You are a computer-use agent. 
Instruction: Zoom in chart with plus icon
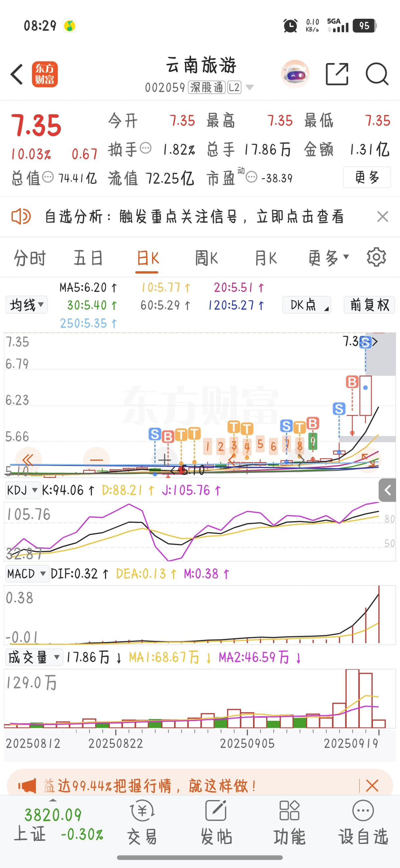(x=164, y=460)
